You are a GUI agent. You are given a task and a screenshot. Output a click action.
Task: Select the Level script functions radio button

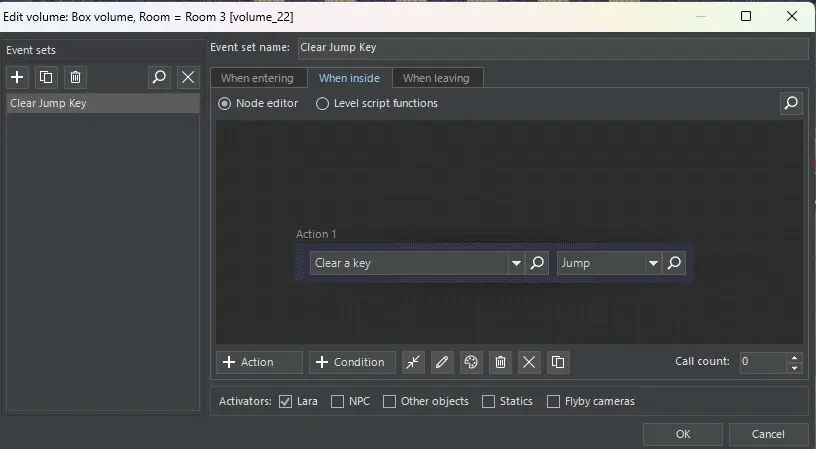click(322, 103)
